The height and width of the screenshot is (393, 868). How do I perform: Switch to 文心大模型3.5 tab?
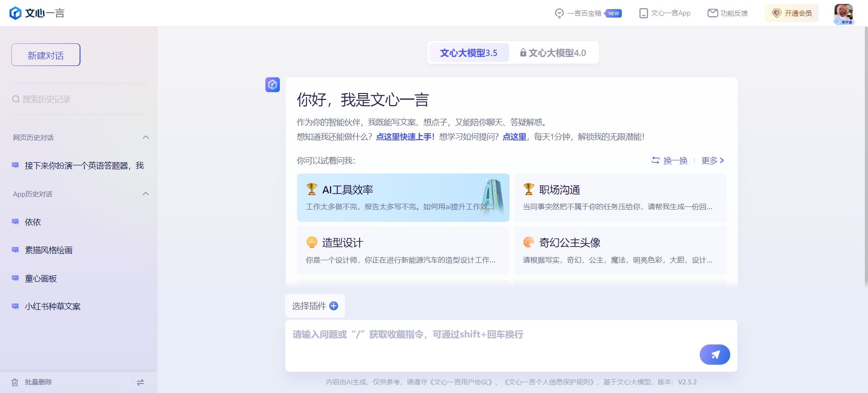[468, 53]
